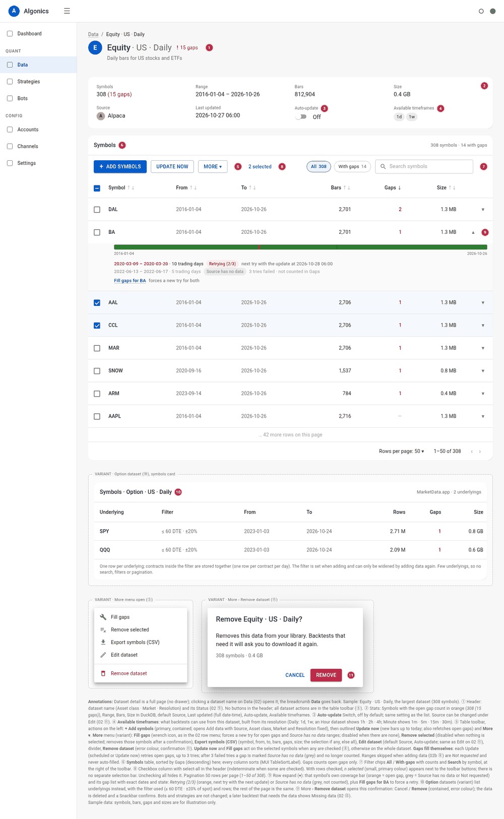Click the Algonics logo icon
504x819 pixels.
click(14, 11)
